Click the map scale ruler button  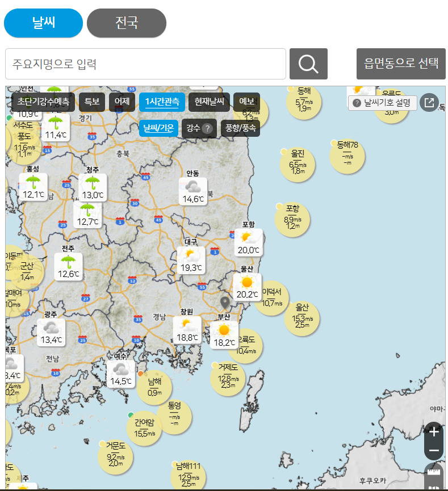tap(434, 473)
